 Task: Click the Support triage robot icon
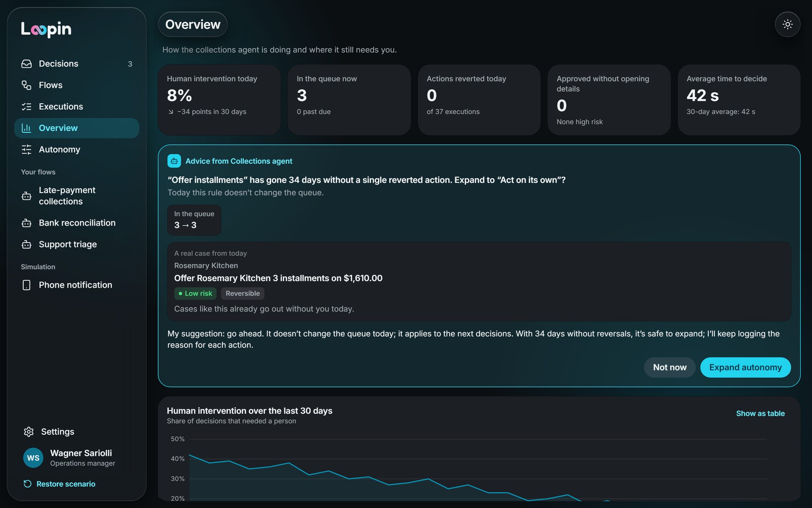(27, 245)
